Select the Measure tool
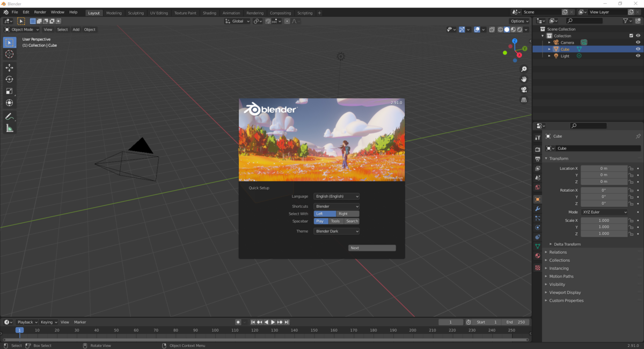 point(9,128)
